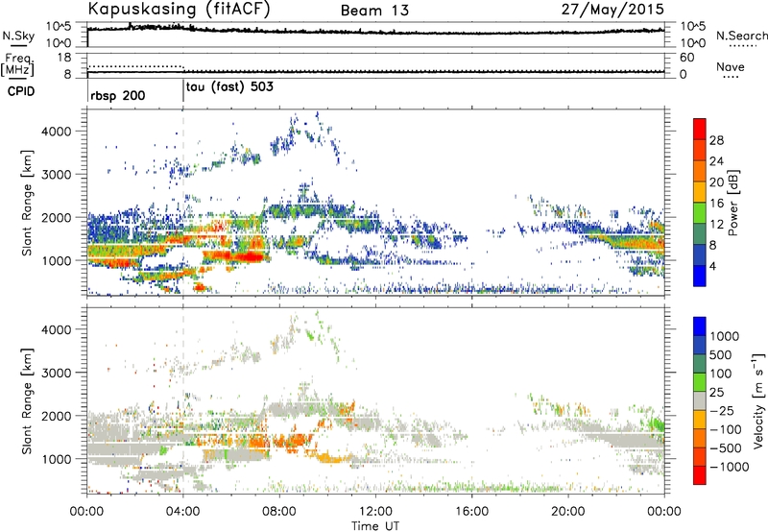Click the date '27/May/2015'
Image resolution: width=768 pixels, height=532 pixels.
pos(612,10)
